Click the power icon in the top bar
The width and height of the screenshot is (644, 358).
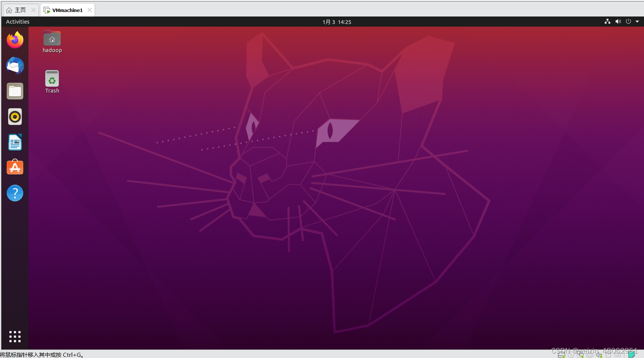pos(628,22)
